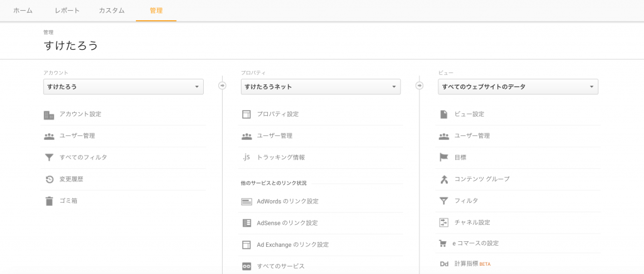The width and height of the screenshot is (644, 274).
Task: Click the すべてのサービス link icon
Action: coord(247,266)
